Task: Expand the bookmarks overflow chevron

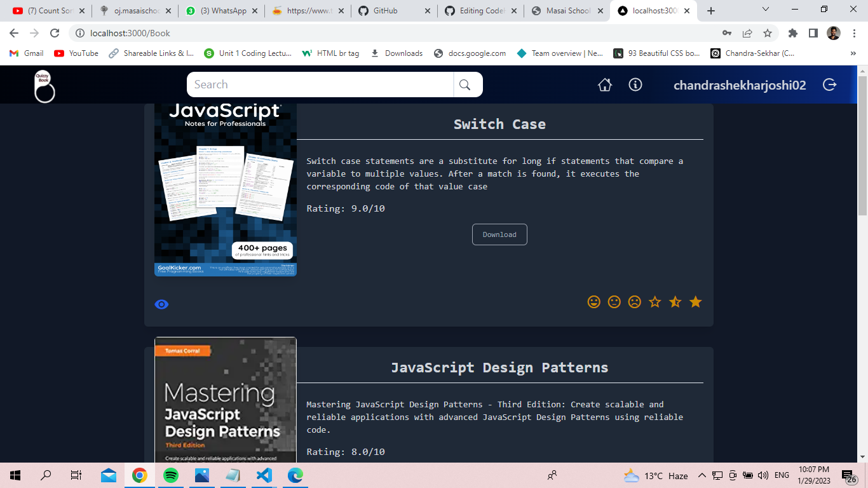Action: pyautogui.click(x=853, y=53)
